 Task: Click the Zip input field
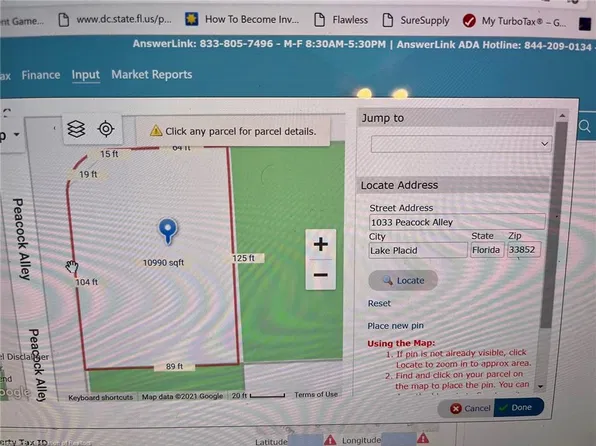click(524, 250)
